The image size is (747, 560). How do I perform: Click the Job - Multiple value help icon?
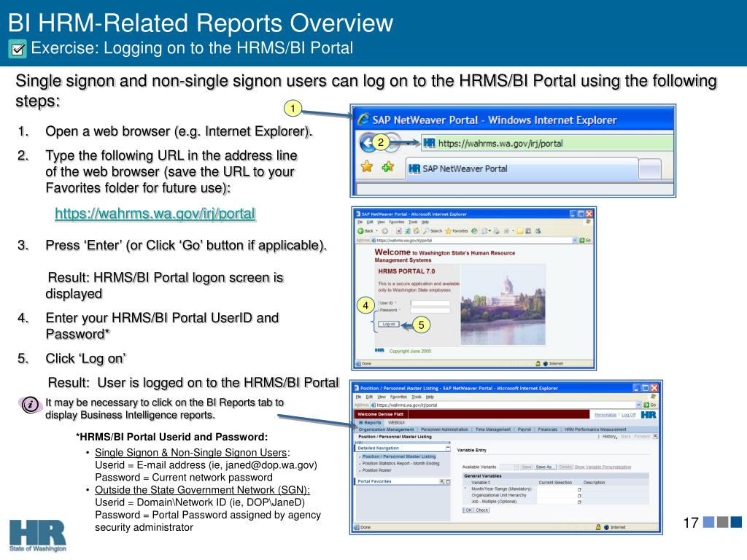(x=579, y=502)
